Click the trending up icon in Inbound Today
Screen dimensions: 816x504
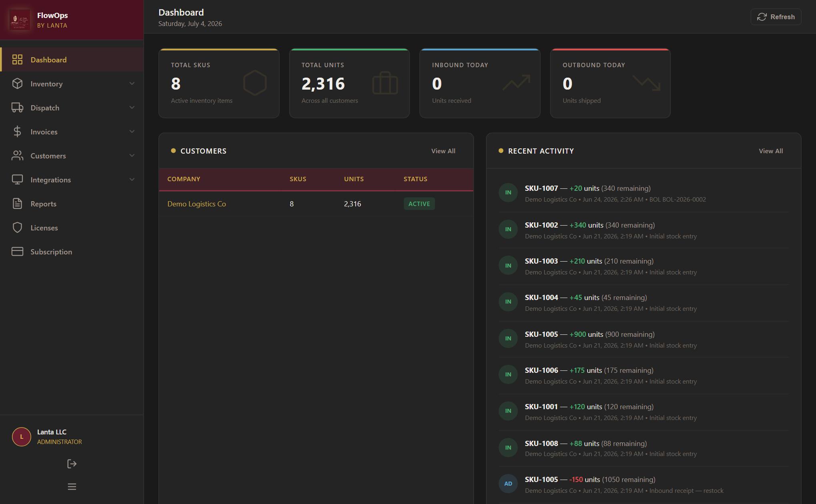[x=516, y=82]
